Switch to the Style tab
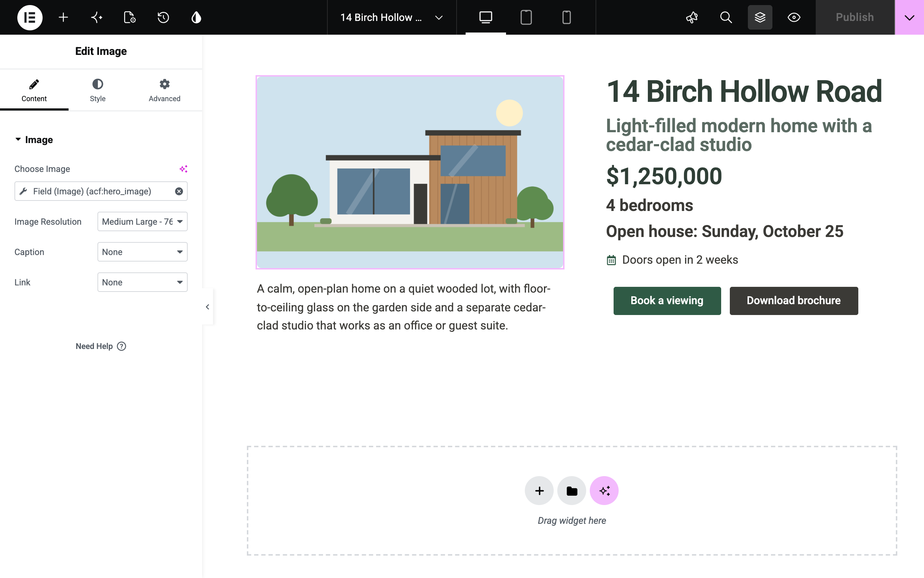Image resolution: width=924 pixels, height=578 pixels. tap(97, 91)
